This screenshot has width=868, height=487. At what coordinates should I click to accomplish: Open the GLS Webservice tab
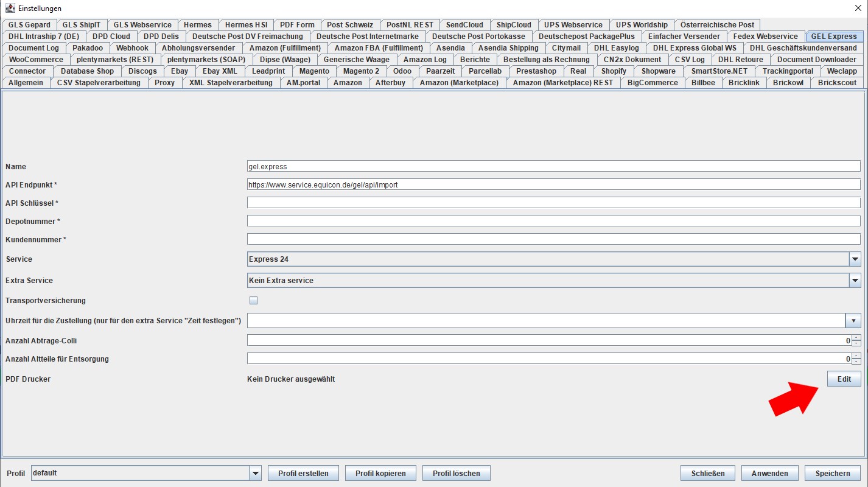pos(142,25)
